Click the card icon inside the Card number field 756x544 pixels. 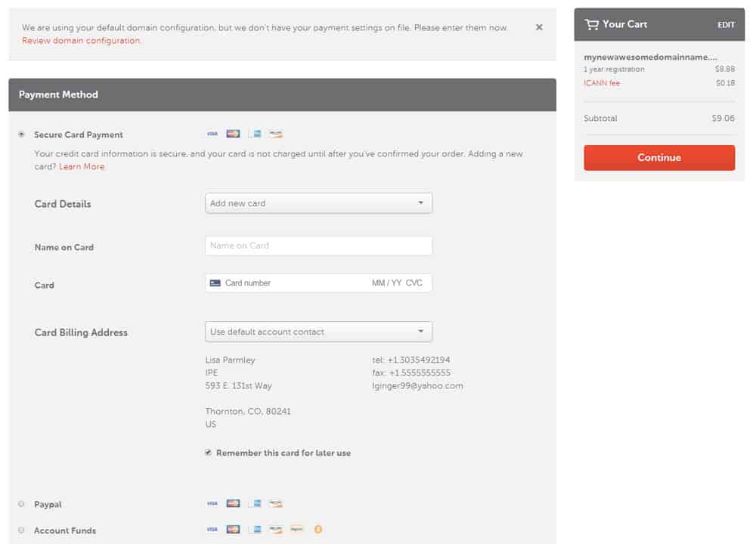[x=215, y=283]
